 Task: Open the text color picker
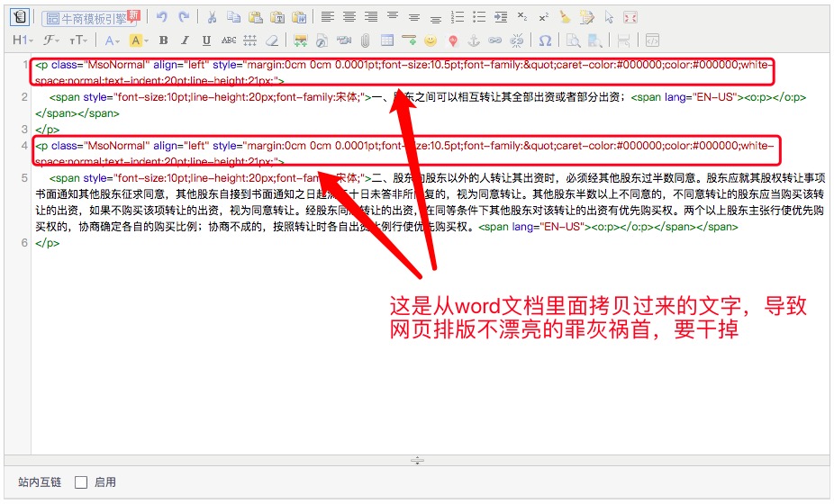tap(112, 40)
